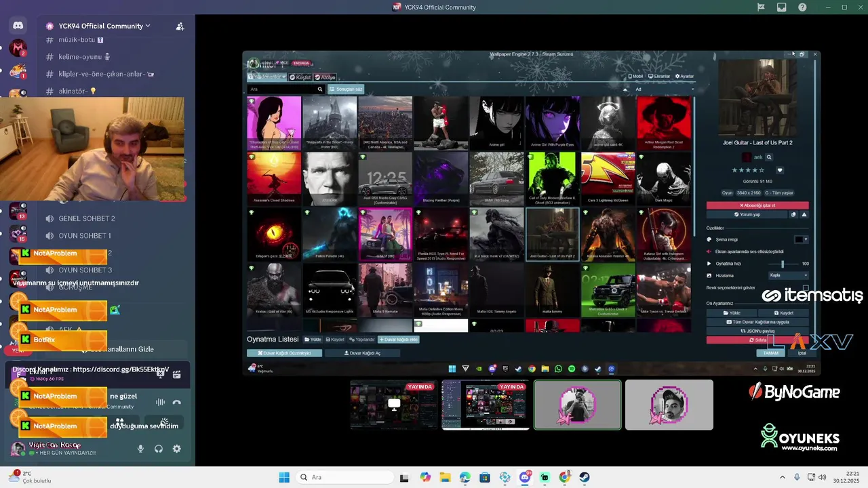Viewport: 868px width, 488px height.
Task: Click the warning report icon beside Yorum yap
Action: pos(804,214)
